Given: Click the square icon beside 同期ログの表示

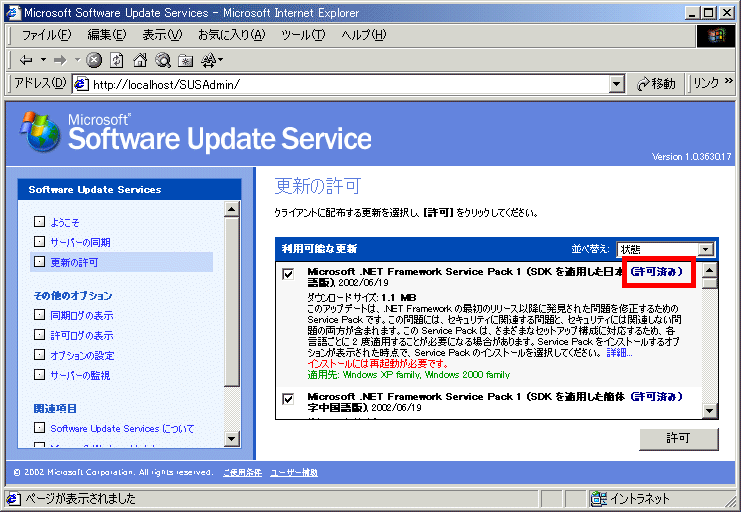Looking at the screenshot, I should click(x=39, y=314).
